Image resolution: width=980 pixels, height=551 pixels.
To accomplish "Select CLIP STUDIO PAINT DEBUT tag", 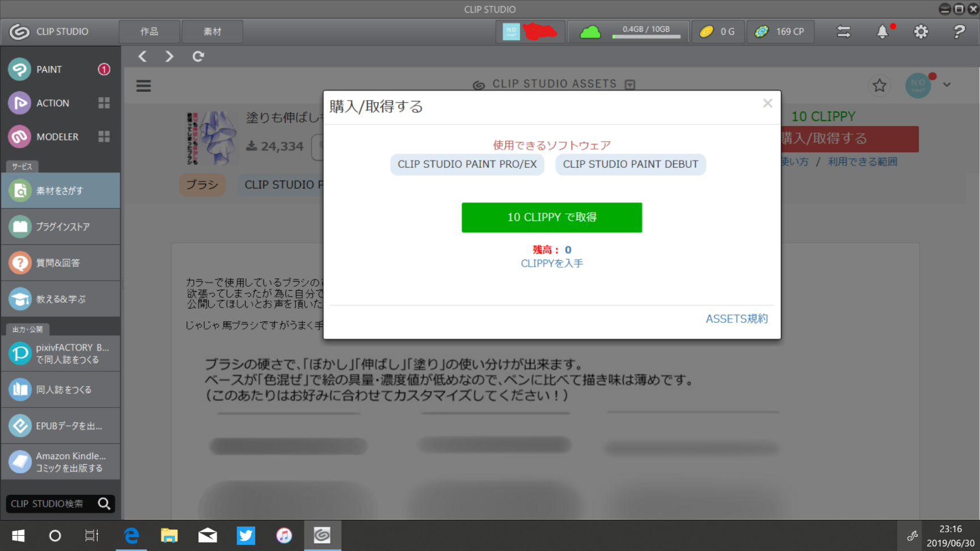I will pos(631,164).
